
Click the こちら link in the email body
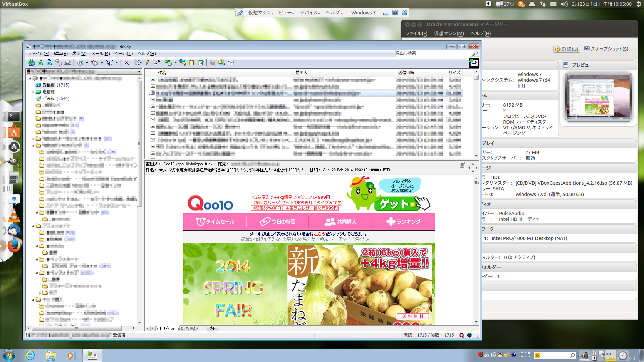pyautogui.click(x=319, y=234)
